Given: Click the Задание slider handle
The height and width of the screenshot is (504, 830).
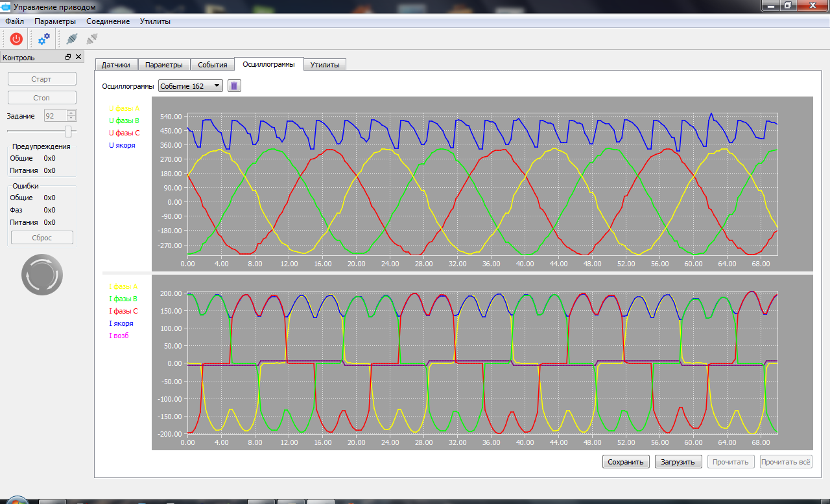Looking at the screenshot, I should point(67,132).
